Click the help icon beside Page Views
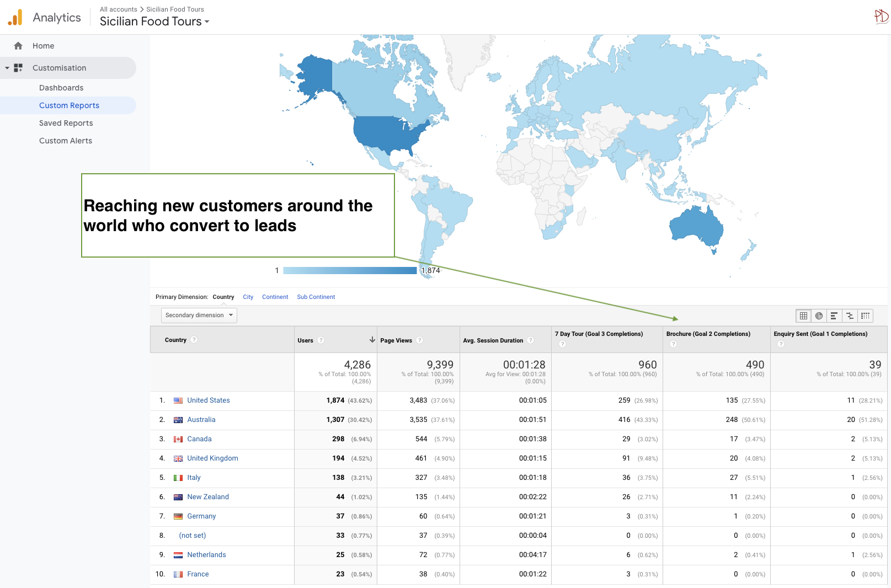The image size is (891, 588). [420, 340]
